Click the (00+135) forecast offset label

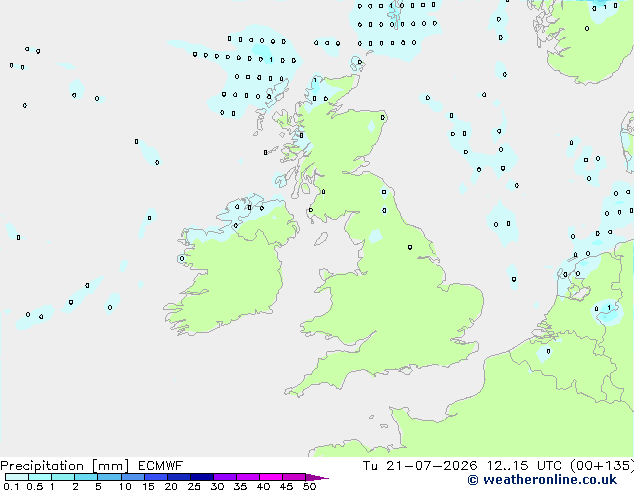[x=602, y=466]
